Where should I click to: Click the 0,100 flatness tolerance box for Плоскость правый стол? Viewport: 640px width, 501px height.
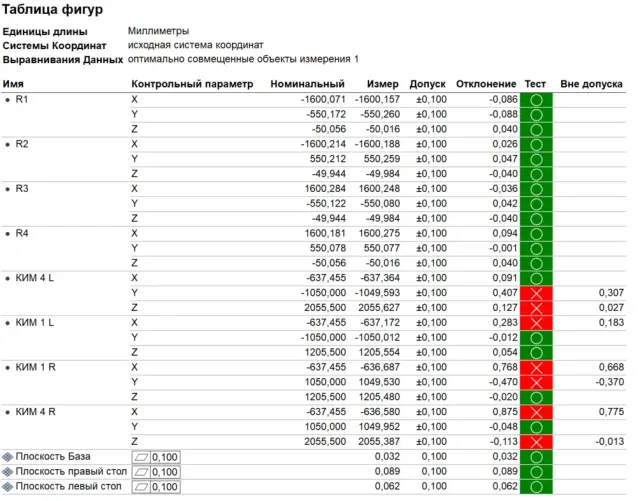(x=165, y=472)
